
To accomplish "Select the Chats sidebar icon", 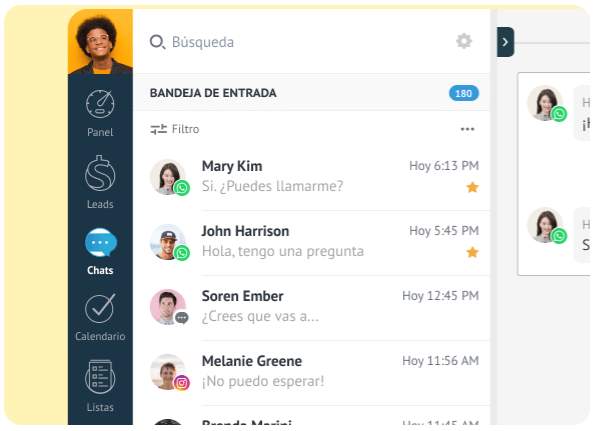I will coord(101,243).
